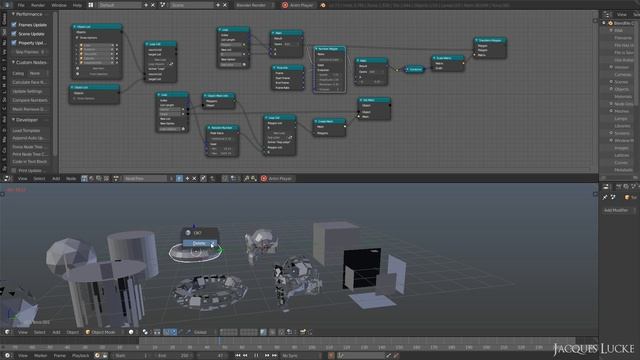
Task: Open the View menu in node editor header
Action: pyautogui.click(x=22, y=178)
